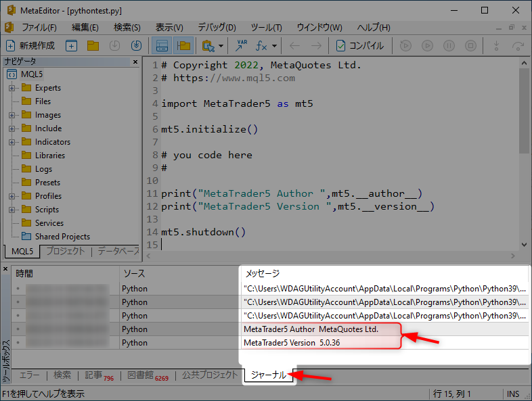The image size is (532, 401).
Task: Open the エラー toolbox tab
Action: pos(29,375)
